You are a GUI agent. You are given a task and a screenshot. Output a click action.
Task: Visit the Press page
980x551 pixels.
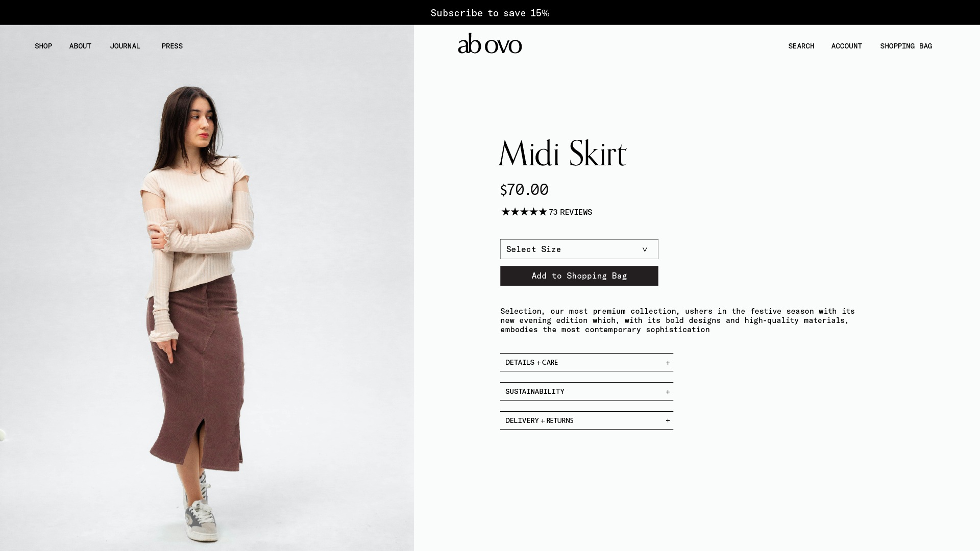pyautogui.click(x=172, y=46)
